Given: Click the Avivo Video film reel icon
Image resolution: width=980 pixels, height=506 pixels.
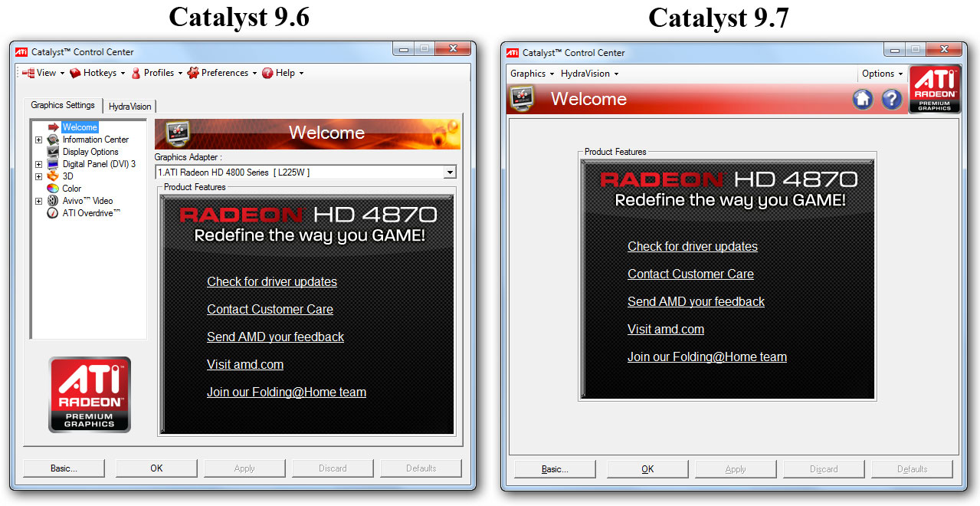Looking at the screenshot, I should coord(53,201).
